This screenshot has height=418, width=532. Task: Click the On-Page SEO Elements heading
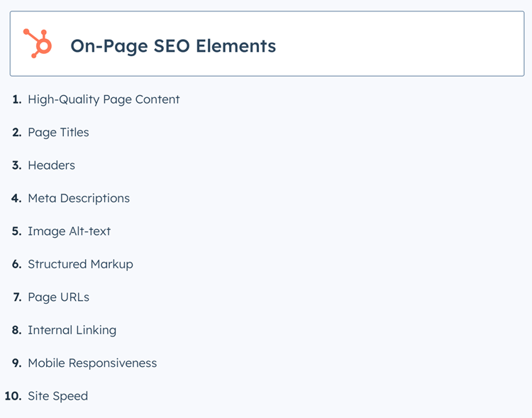point(173,46)
